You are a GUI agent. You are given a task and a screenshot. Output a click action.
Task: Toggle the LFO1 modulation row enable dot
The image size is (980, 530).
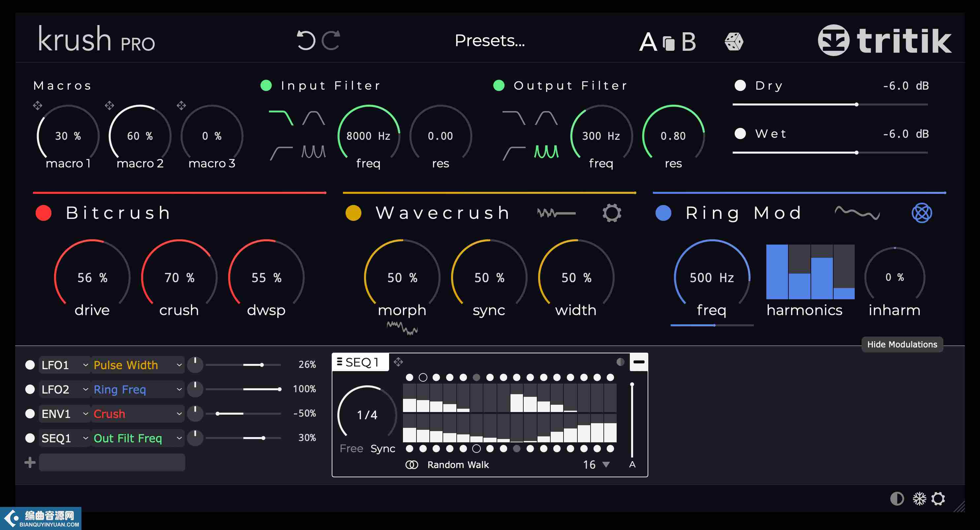tap(30, 365)
